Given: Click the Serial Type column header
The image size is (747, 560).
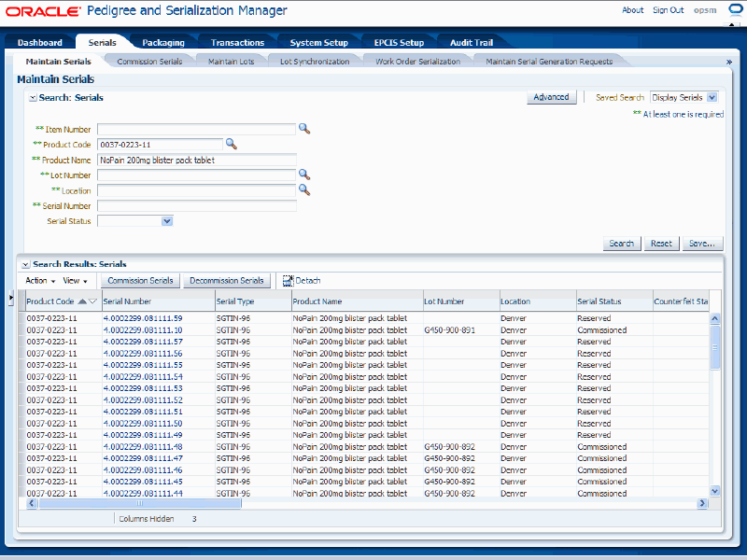Looking at the screenshot, I should pos(253,301).
